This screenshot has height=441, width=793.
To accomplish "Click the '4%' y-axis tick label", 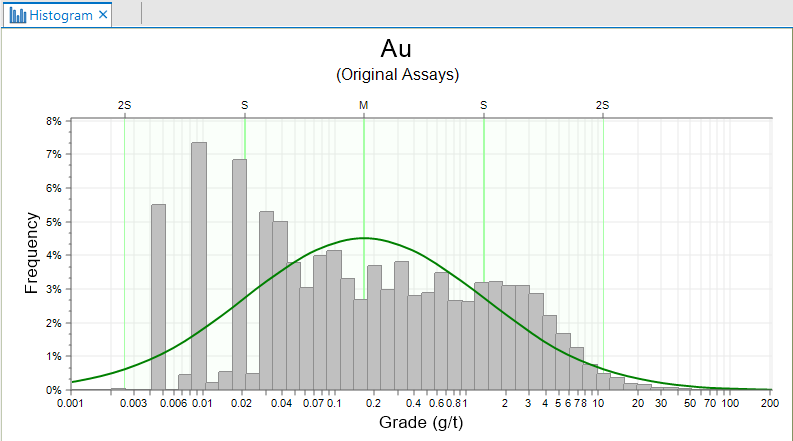I will point(53,255).
